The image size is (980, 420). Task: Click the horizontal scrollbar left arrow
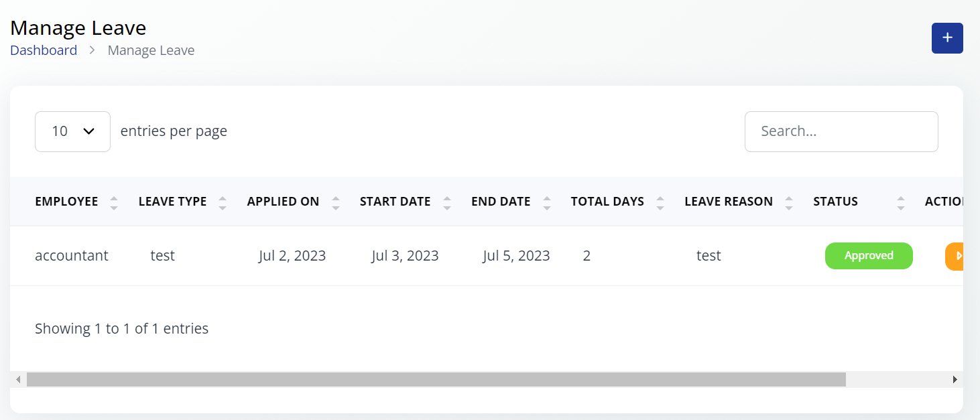19,380
